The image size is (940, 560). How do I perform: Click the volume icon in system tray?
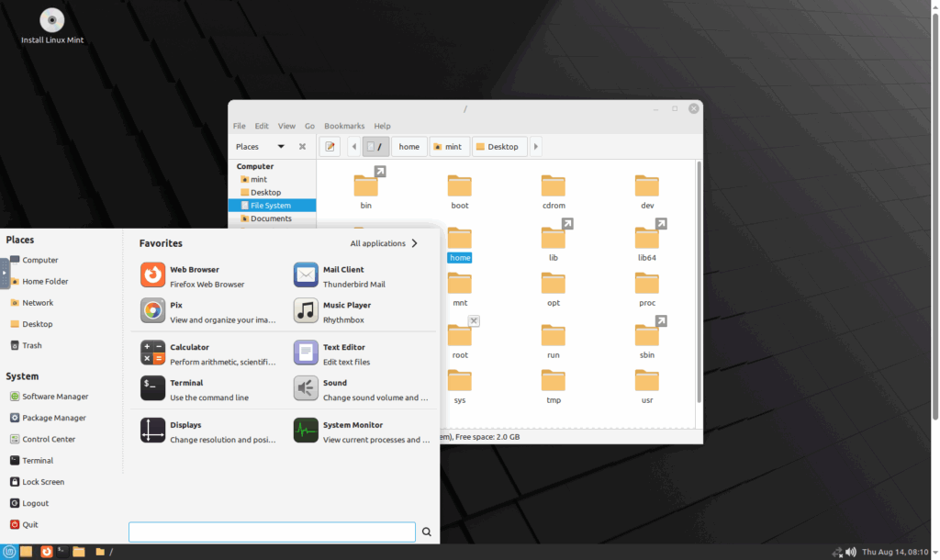849,552
